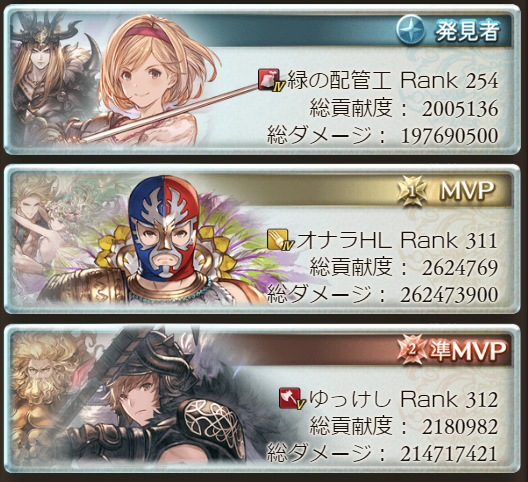Image resolution: width=528 pixels, height=482 pixels.
Task: Click the MVP banner label
Action: pyautogui.click(x=467, y=191)
